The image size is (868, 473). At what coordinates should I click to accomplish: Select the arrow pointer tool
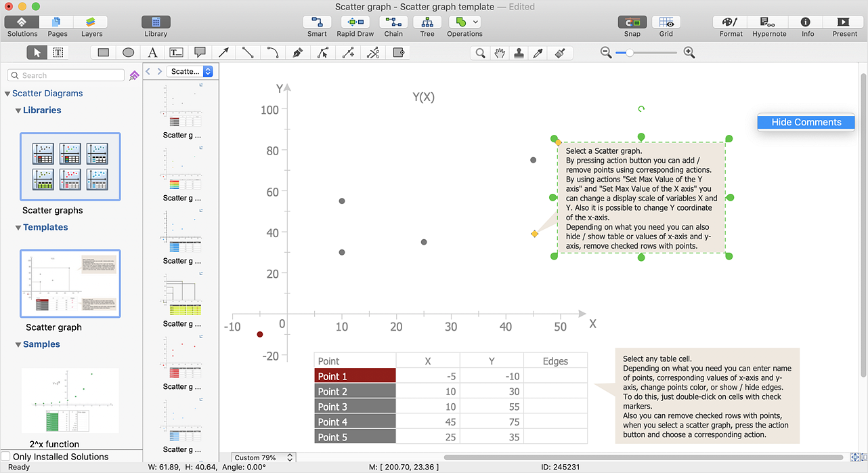pyautogui.click(x=37, y=52)
